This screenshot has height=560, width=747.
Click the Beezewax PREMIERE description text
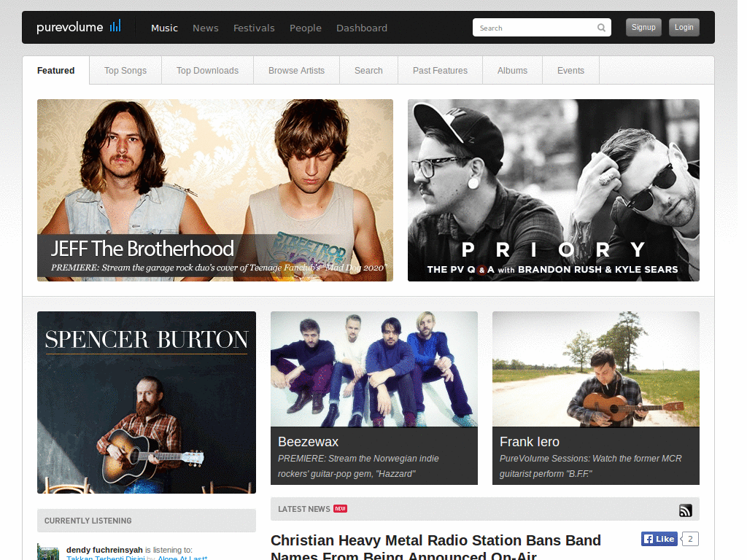pos(358,466)
